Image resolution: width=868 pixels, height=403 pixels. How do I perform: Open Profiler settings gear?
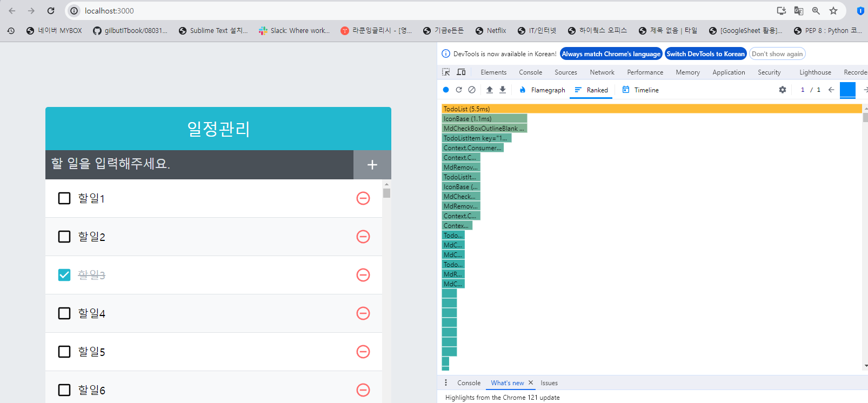click(x=783, y=90)
